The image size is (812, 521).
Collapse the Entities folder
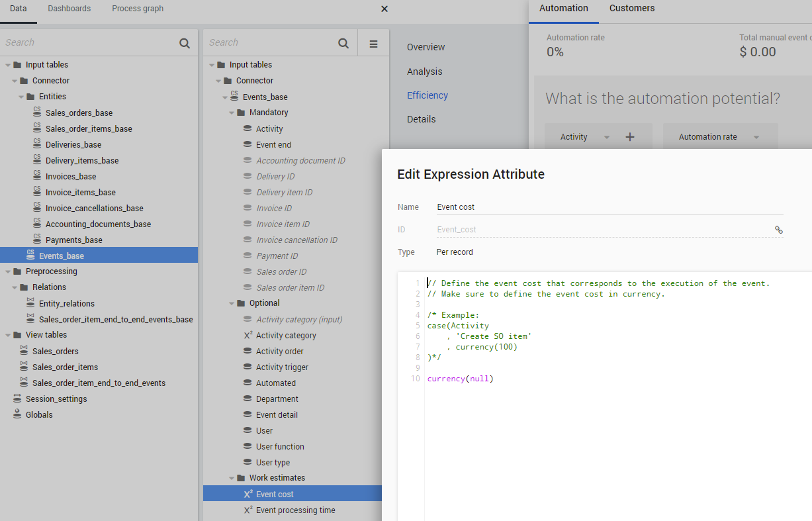(x=21, y=97)
